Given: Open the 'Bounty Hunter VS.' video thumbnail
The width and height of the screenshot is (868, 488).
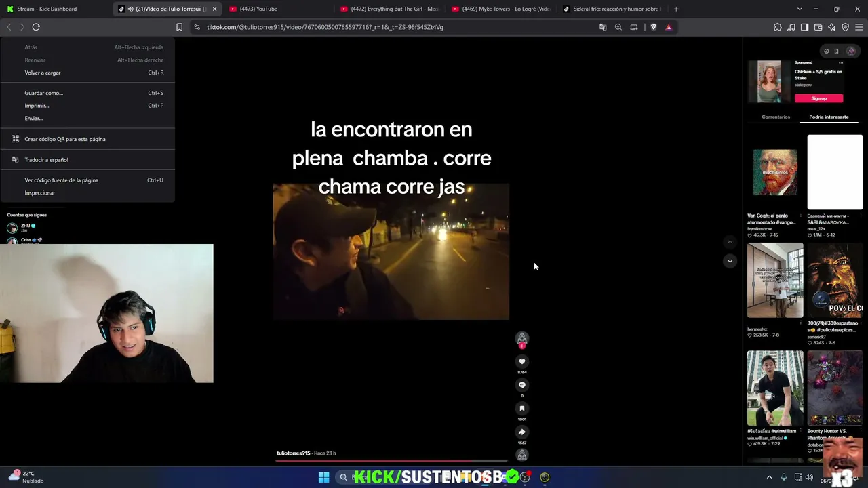Looking at the screenshot, I should click(x=835, y=388).
